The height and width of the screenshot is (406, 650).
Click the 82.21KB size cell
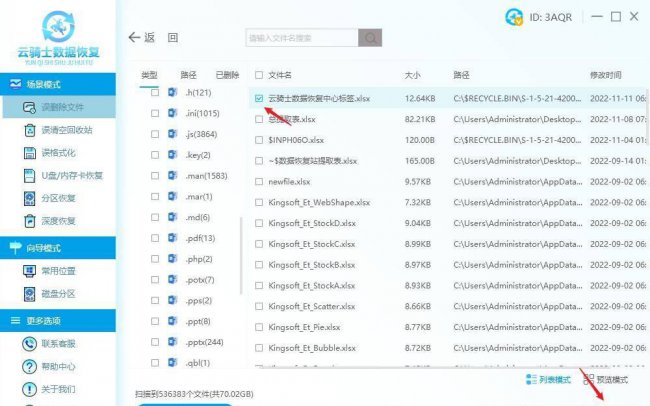click(420, 119)
